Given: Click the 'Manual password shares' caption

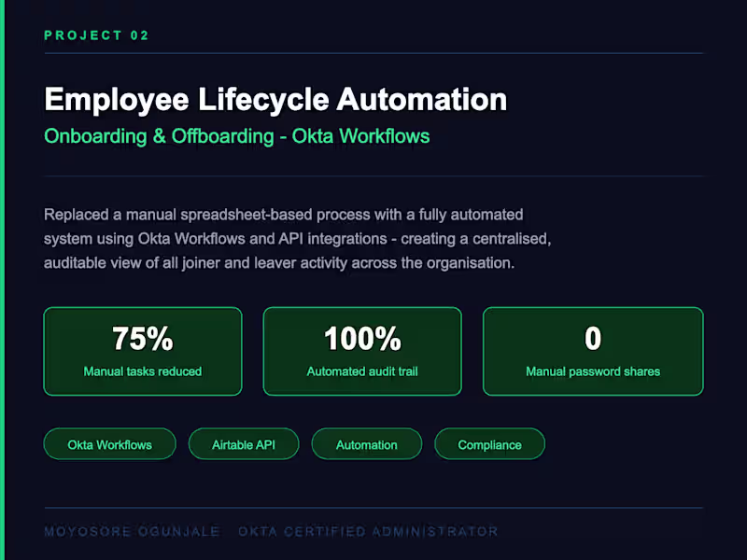Looking at the screenshot, I should tap(593, 371).
